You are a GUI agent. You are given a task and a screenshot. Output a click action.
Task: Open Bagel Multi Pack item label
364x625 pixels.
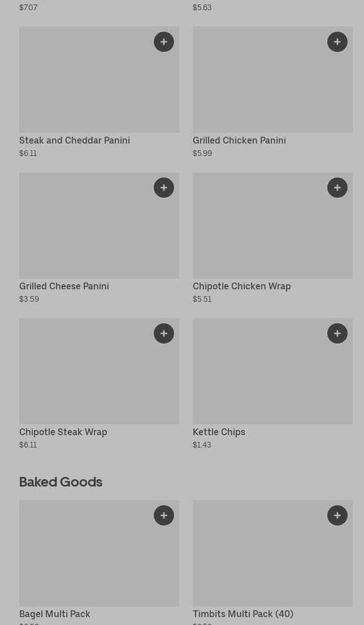tap(54, 614)
